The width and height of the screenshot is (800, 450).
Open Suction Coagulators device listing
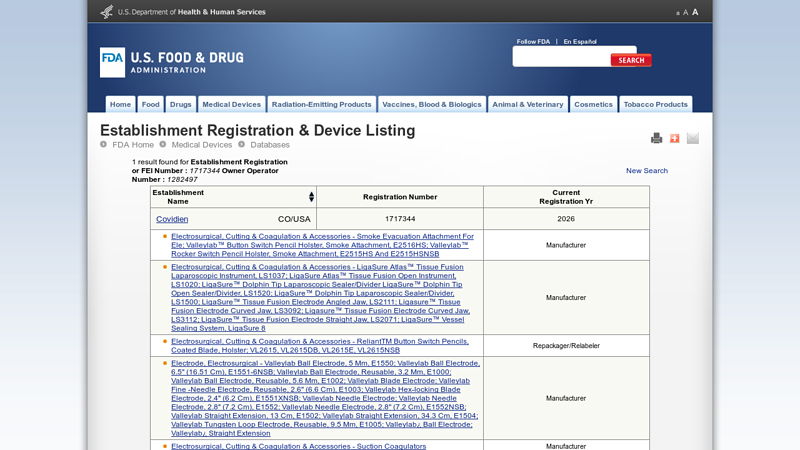298,446
